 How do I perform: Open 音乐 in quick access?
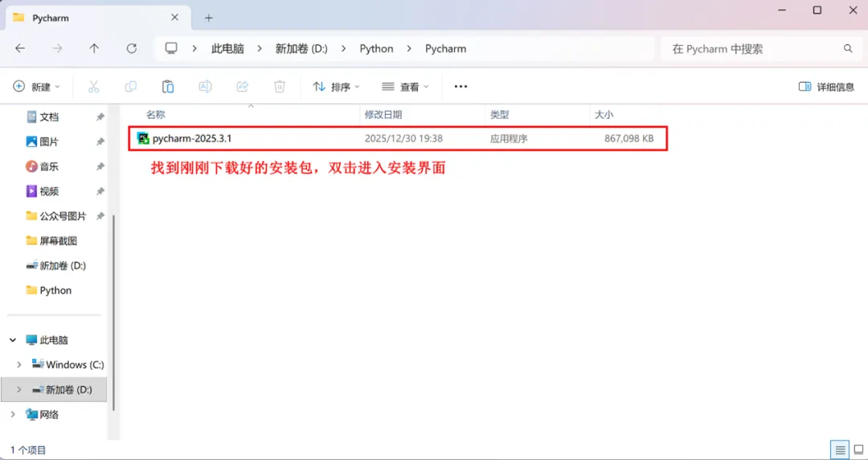[43, 166]
